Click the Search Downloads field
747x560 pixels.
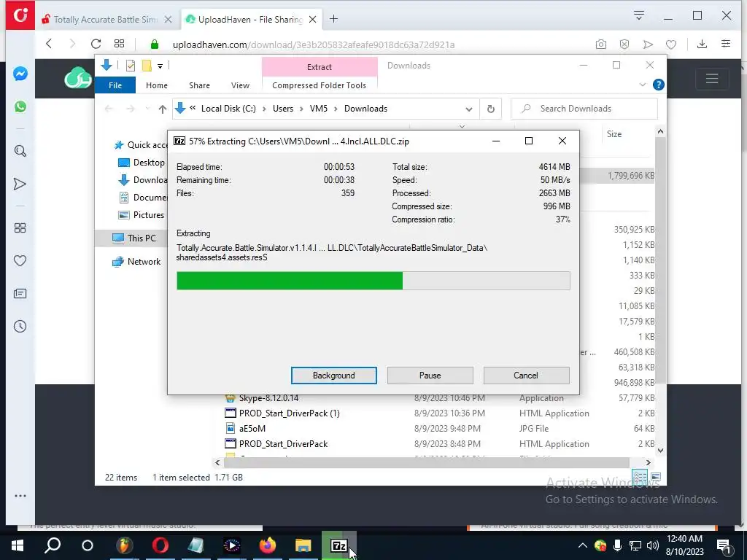coord(584,109)
